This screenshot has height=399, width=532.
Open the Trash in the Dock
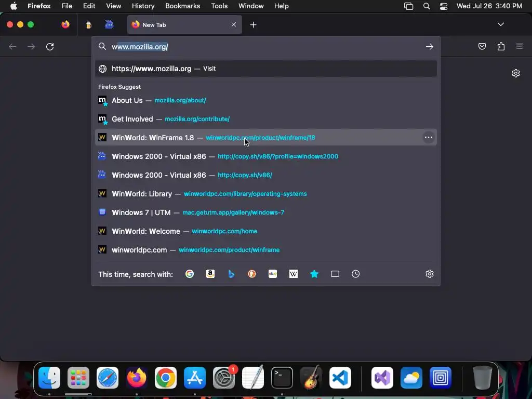click(482, 377)
